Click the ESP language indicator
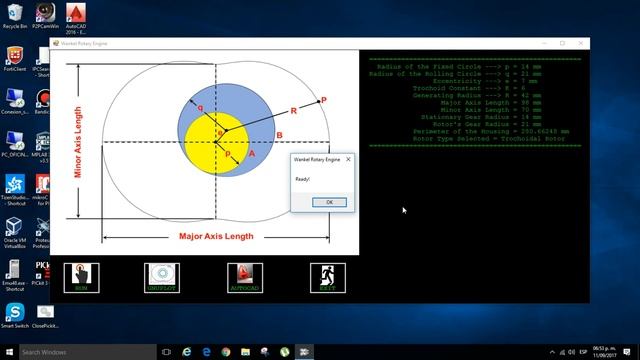 [583, 352]
